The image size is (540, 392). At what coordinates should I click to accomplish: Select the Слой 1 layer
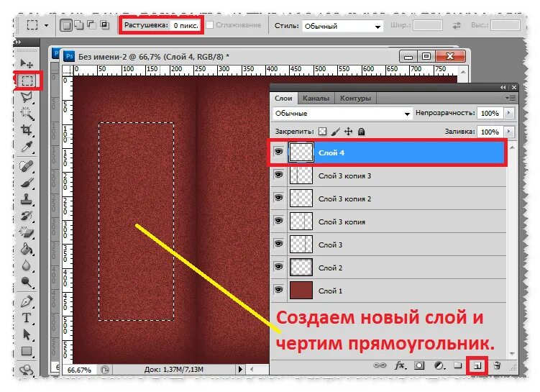click(389, 291)
